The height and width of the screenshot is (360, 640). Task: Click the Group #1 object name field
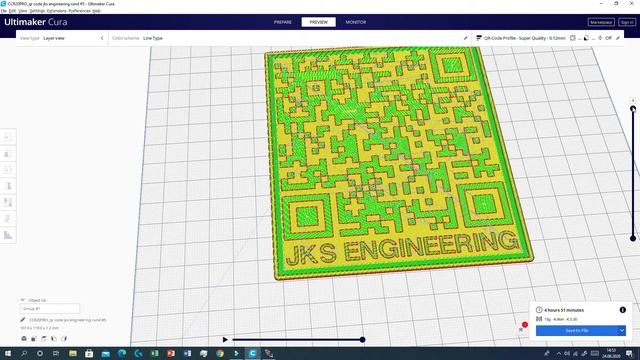tap(50, 309)
